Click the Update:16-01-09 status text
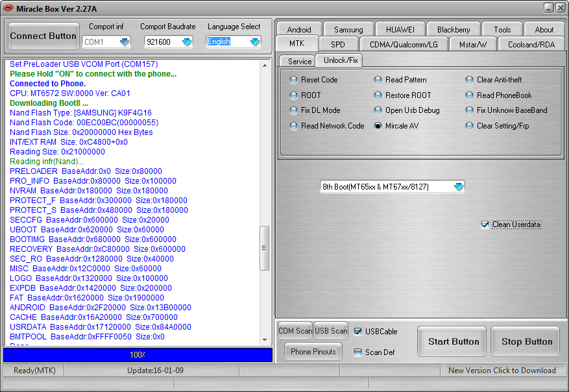 tap(155, 370)
